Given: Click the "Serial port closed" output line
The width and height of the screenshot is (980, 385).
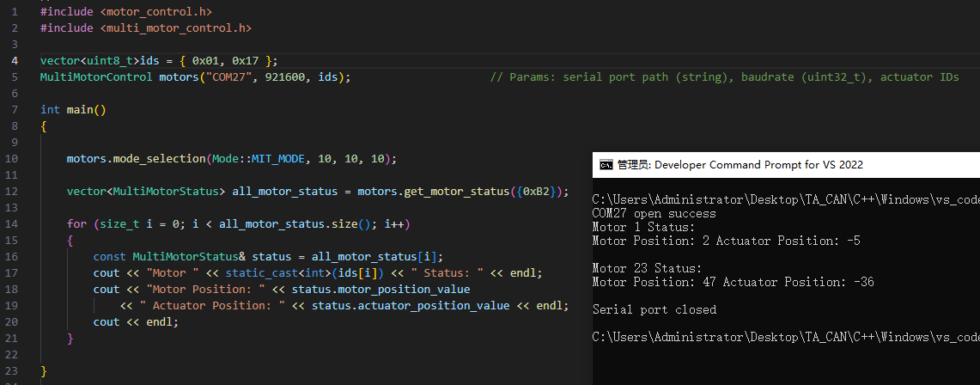Looking at the screenshot, I should click(x=654, y=309).
